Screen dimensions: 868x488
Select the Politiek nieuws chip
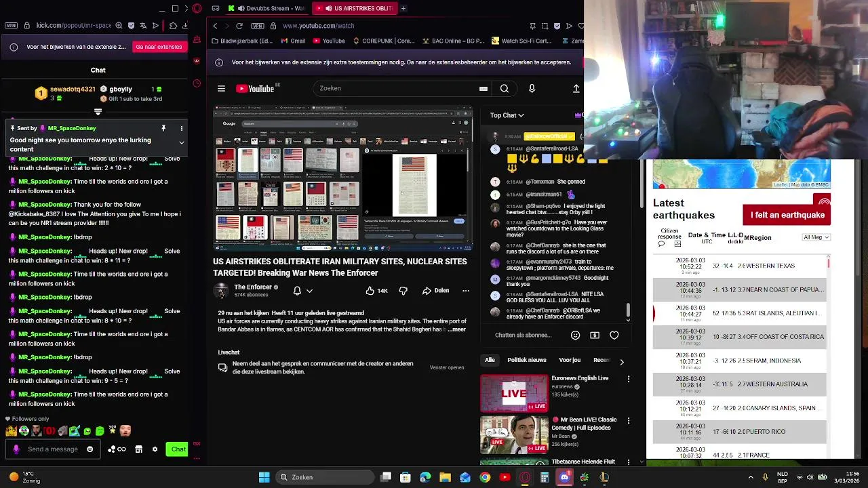pyautogui.click(x=527, y=360)
